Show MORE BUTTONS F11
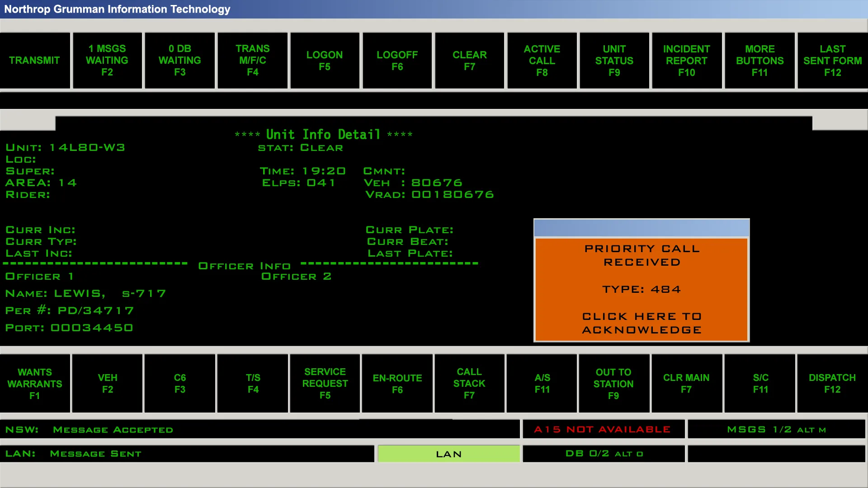This screenshot has width=868, height=488. tap(759, 61)
